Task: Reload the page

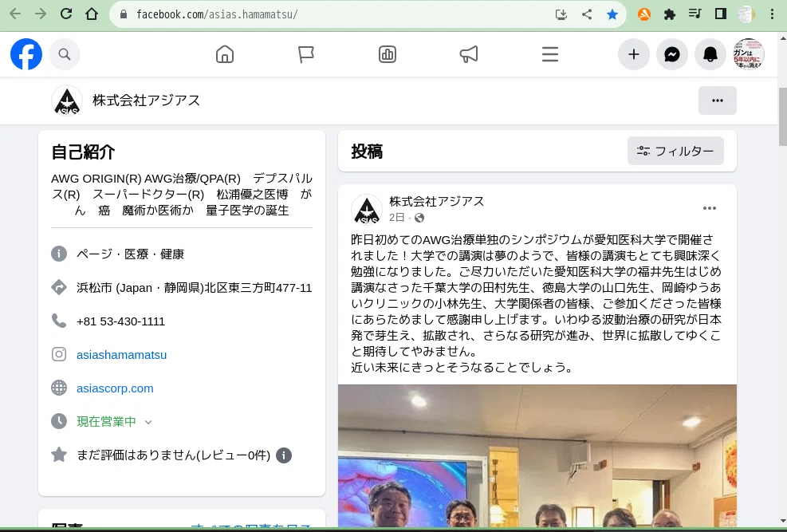Action: [65, 14]
